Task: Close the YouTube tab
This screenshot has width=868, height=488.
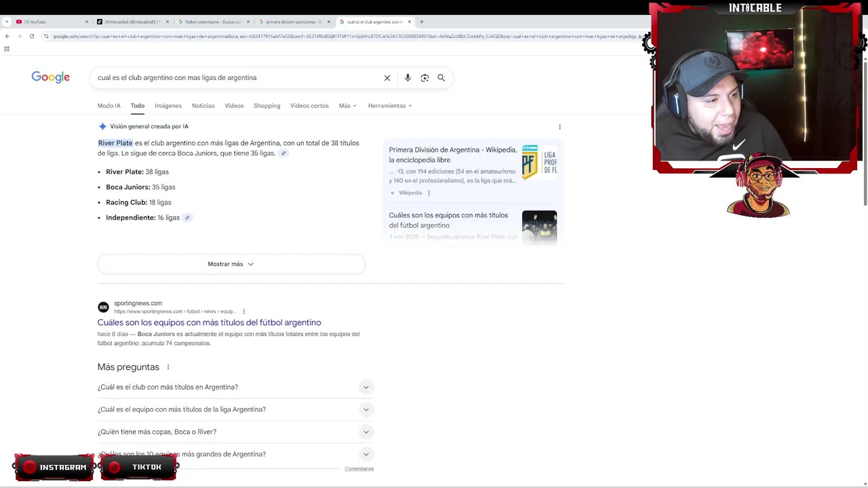Action: (86, 22)
